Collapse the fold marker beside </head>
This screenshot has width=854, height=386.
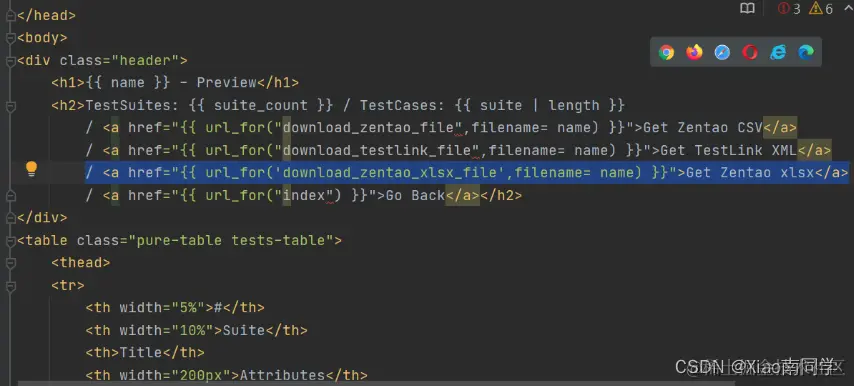pyautogui.click(x=10, y=16)
